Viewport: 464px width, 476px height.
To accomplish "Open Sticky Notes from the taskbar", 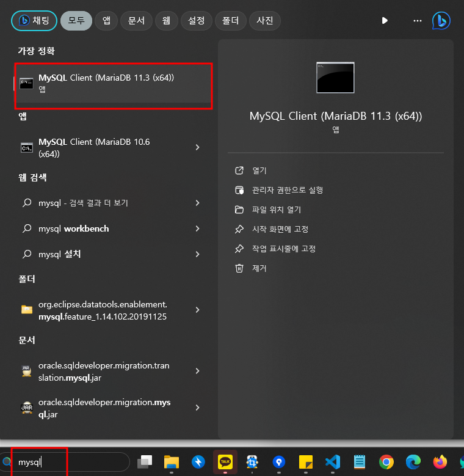I will pos(306,462).
